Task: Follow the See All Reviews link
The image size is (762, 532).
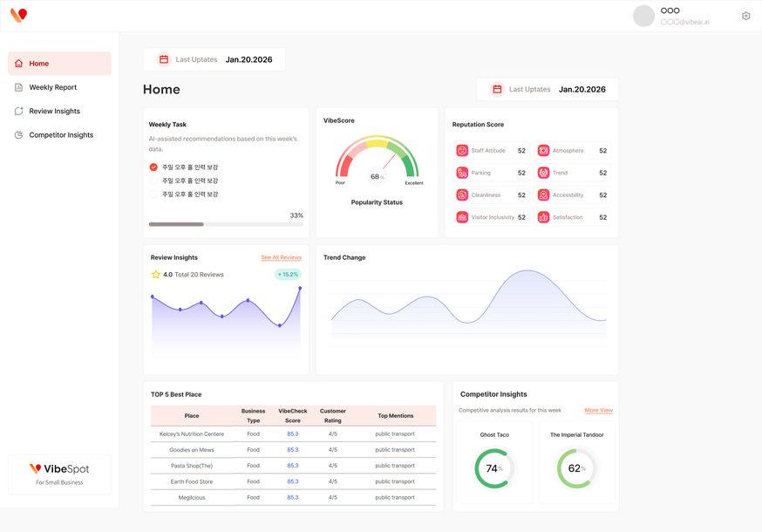Action: 282,257
